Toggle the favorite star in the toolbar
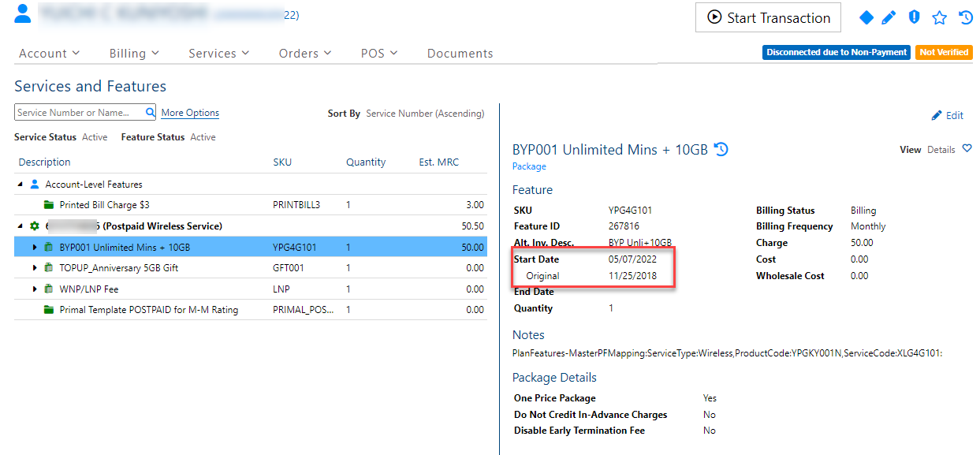 (x=939, y=16)
